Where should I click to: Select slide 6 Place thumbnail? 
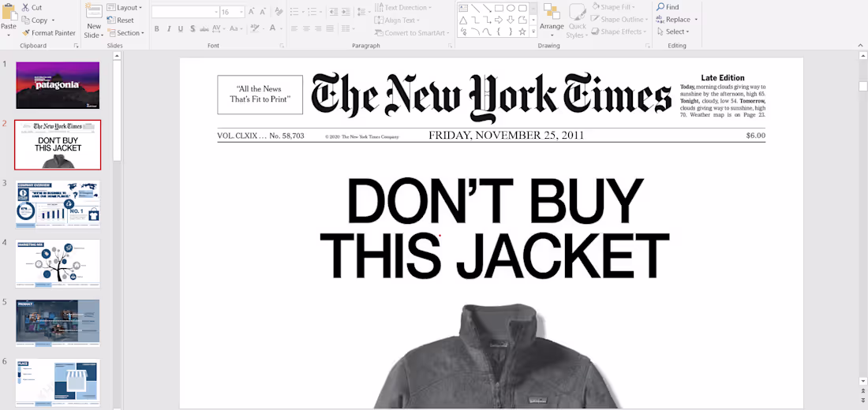coord(58,383)
